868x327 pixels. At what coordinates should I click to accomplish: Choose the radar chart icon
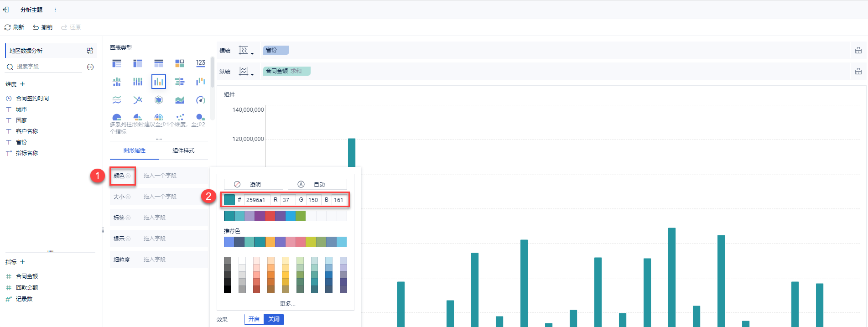(x=159, y=100)
